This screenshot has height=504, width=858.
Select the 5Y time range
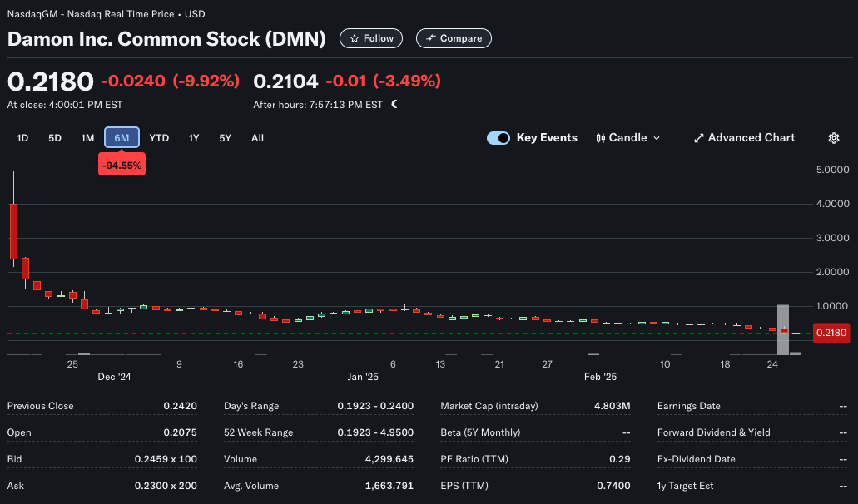coord(225,138)
